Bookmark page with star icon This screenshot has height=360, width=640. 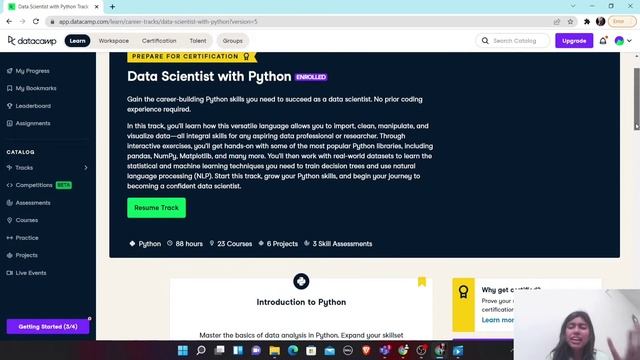[x=570, y=22]
